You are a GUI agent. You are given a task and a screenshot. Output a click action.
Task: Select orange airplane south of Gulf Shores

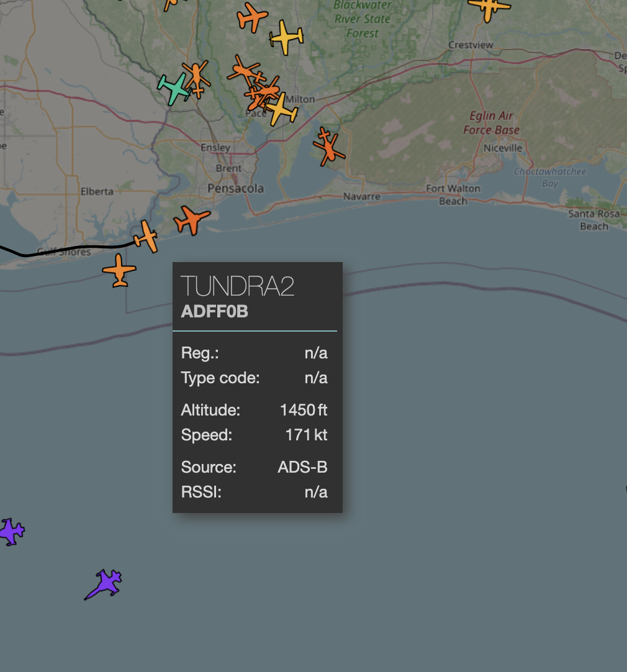(119, 271)
